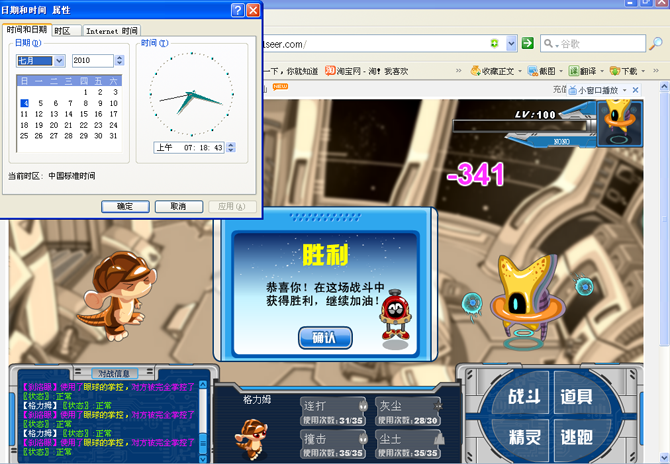Select the 时间和日期 tab
This screenshot has width=670, height=464.
27,29
